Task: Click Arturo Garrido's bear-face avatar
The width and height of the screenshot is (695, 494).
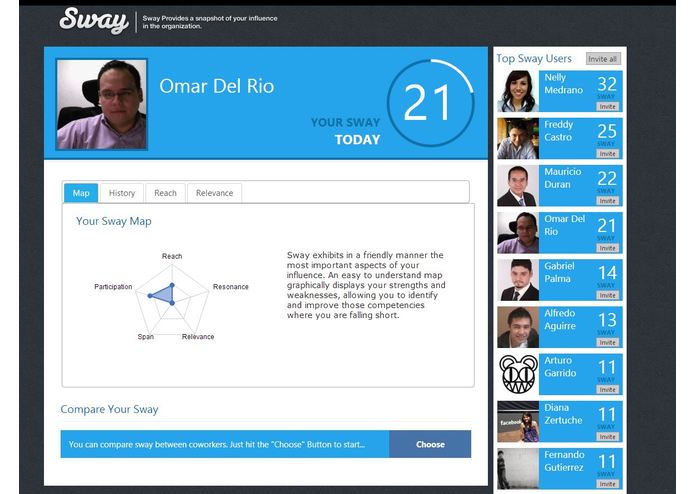Action: click(x=518, y=374)
